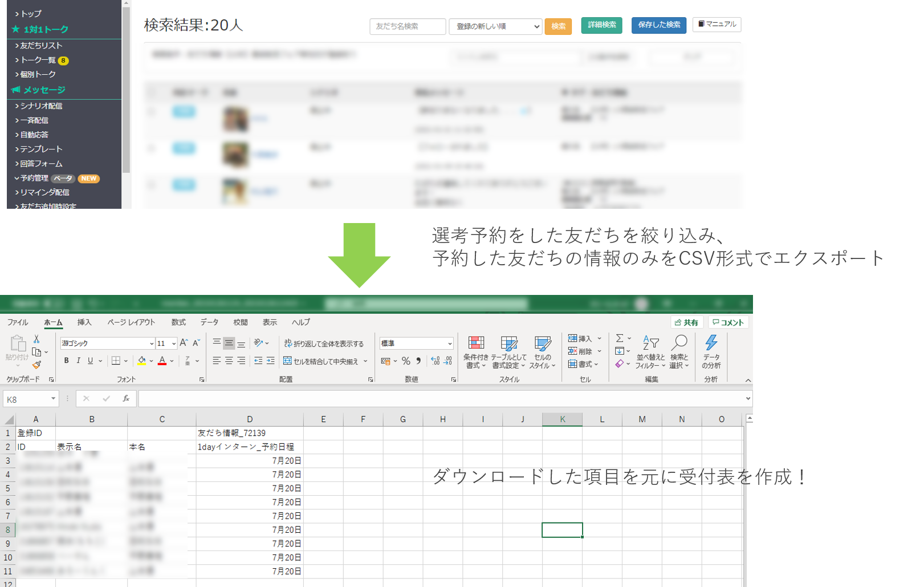Switch to the 挿入 ribbon tab
The width and height of the screenshot is (924, 587).
coord(84,322)
